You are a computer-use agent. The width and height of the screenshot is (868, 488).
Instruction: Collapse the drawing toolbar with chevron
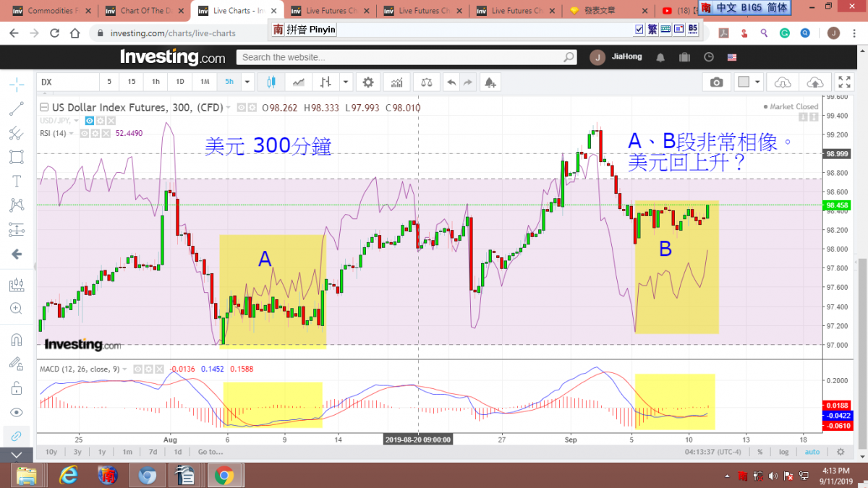click(x=17, y=455)
